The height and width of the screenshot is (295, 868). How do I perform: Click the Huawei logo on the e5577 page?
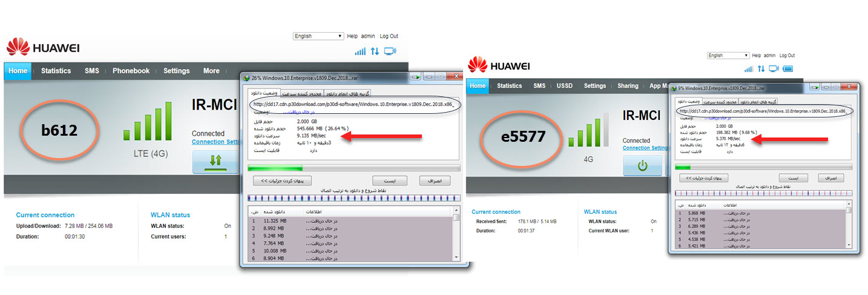499,65
